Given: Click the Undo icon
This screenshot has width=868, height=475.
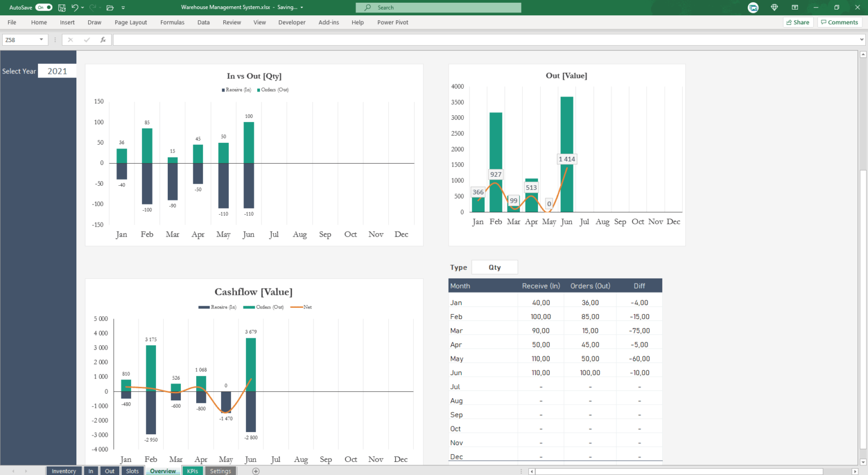Looking at the screenshot, I should (x=74, y=7).
